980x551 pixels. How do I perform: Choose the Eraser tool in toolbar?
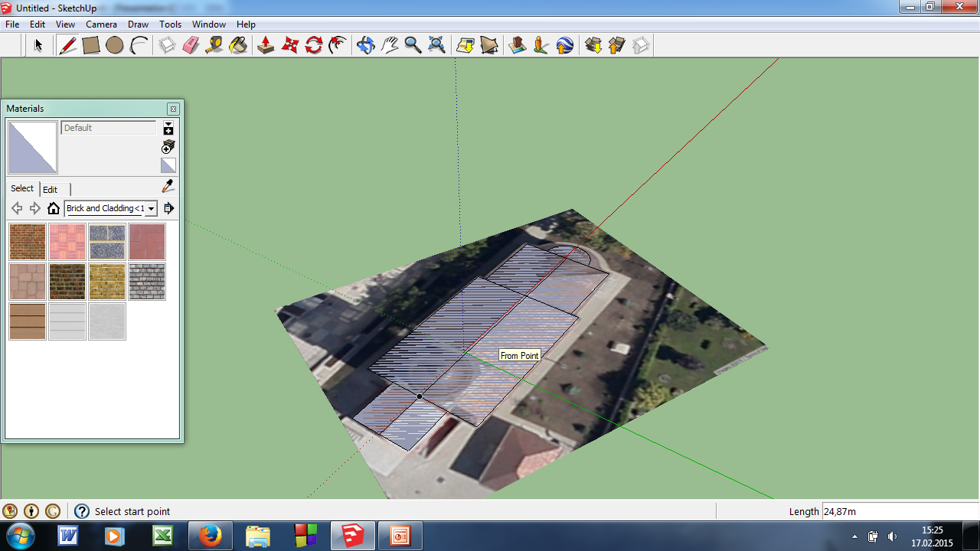(191, 45)
